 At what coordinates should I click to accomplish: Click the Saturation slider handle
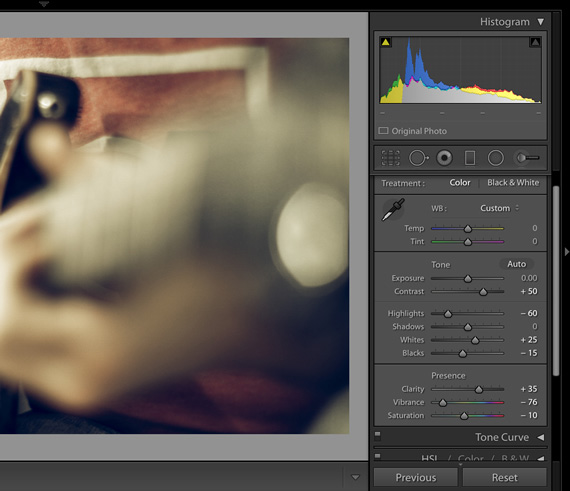click(464, 416)
